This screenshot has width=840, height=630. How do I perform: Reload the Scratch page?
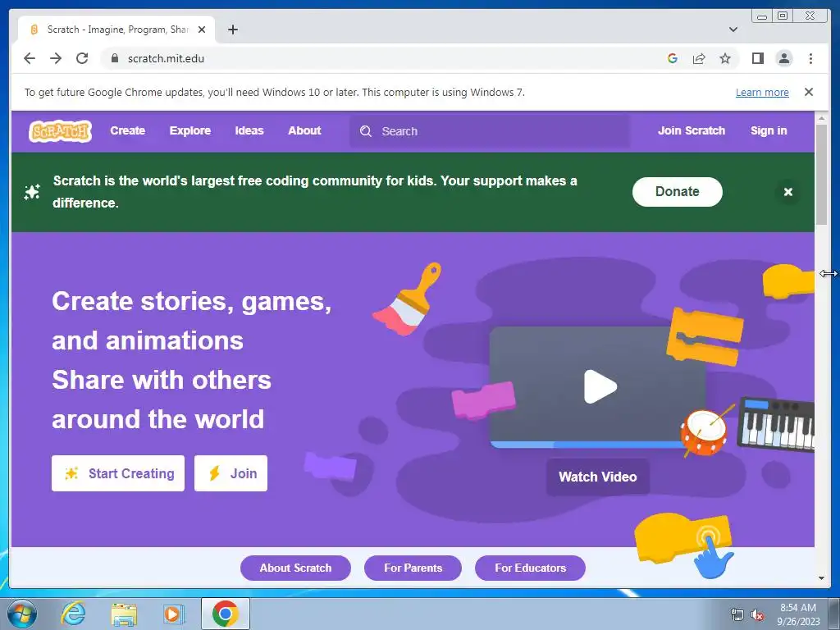point(82,58)
